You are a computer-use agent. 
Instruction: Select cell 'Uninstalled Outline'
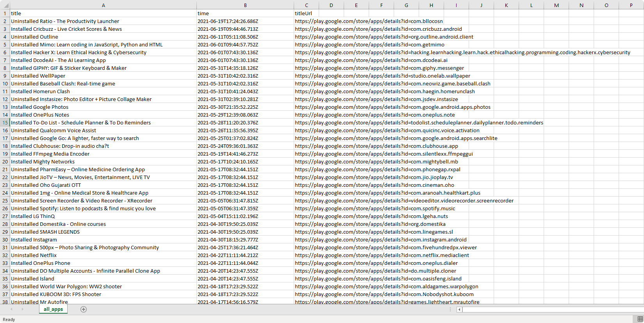tap(103, 37)
